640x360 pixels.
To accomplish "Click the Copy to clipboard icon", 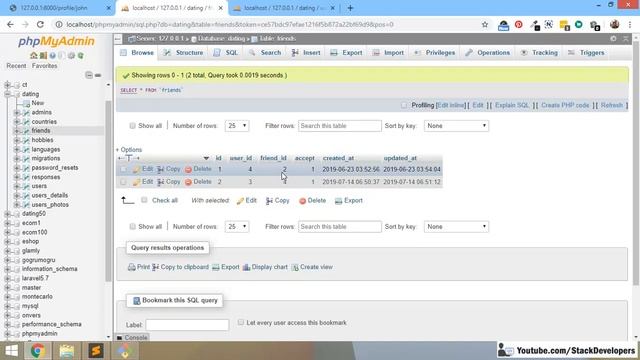I will point(156,267).
